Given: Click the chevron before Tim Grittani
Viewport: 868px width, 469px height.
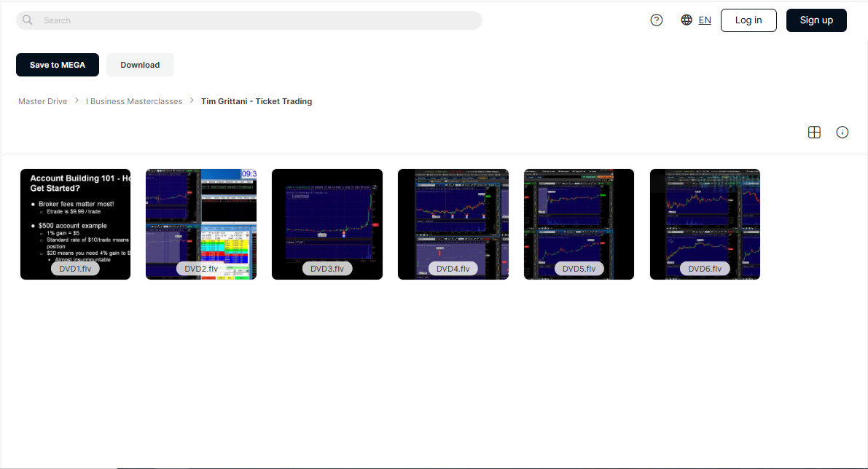Looking at the screenshot, I should click(192, 100).
